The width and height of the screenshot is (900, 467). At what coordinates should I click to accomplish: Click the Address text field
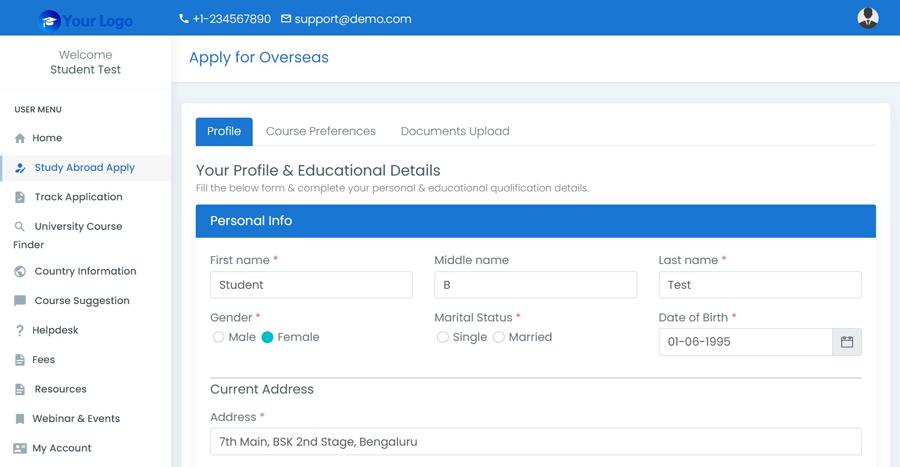click(536, 442)
